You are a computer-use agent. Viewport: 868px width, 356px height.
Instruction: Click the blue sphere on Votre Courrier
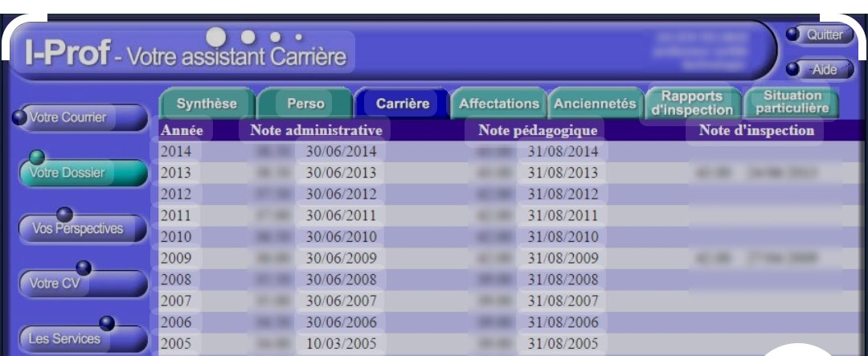point(19,117)
